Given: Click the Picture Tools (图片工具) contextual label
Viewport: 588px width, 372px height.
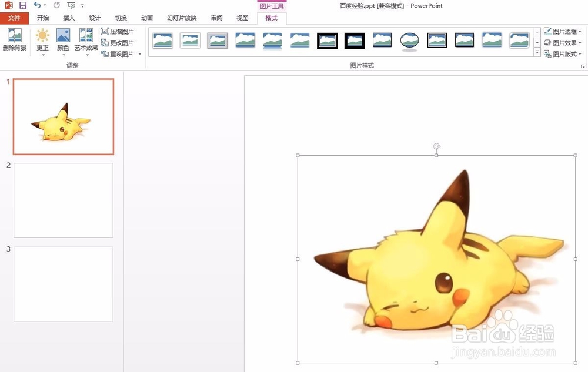Looking at the screenshot, I should point(272,6).
